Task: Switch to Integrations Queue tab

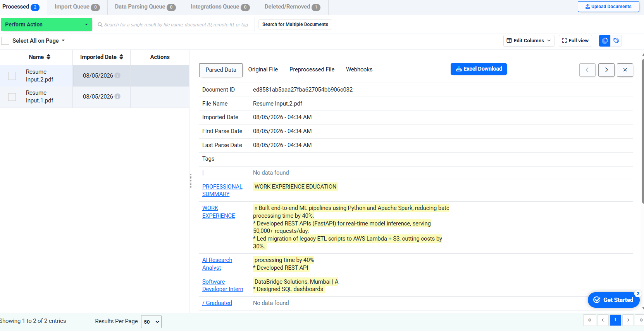Action: [x=220, y=7]
